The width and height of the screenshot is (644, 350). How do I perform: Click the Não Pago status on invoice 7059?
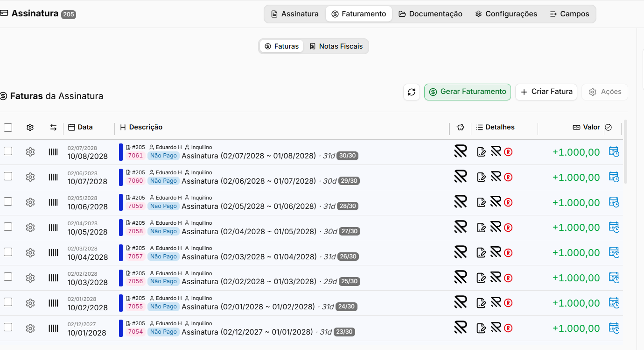(x=163, y=206)
